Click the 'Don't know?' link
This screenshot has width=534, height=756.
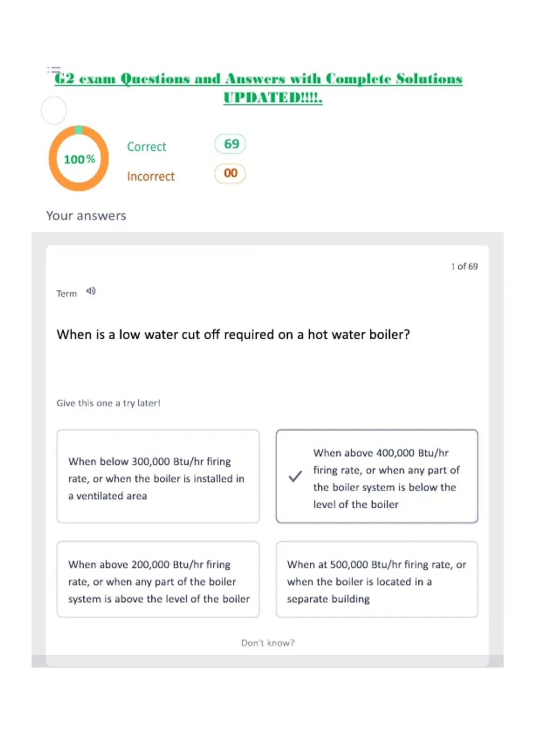268,643
